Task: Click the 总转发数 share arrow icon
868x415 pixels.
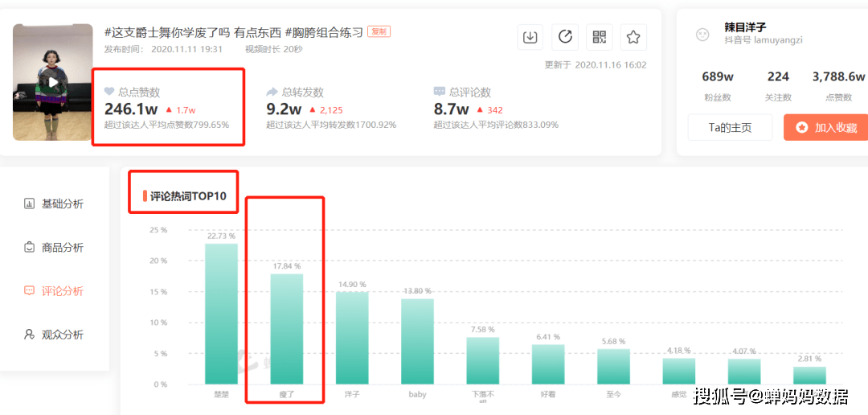Action: pyautogui.click(x=272, y=92)
